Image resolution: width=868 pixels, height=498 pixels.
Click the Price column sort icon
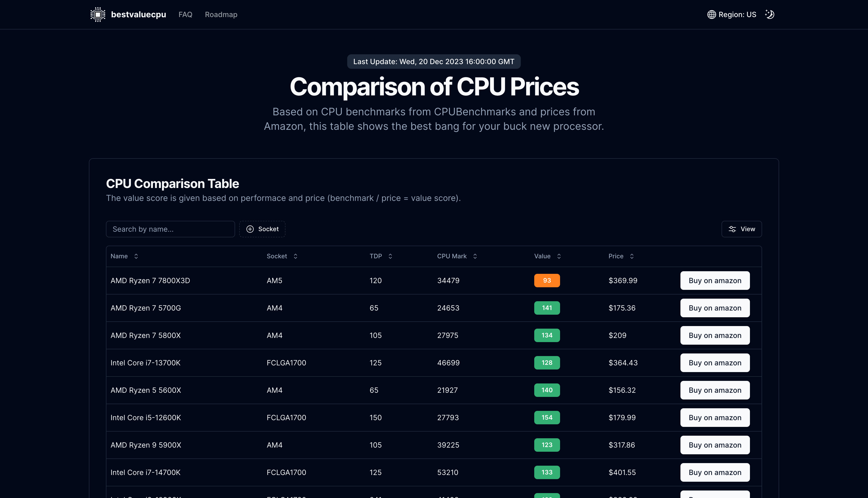tap(632, 256)
